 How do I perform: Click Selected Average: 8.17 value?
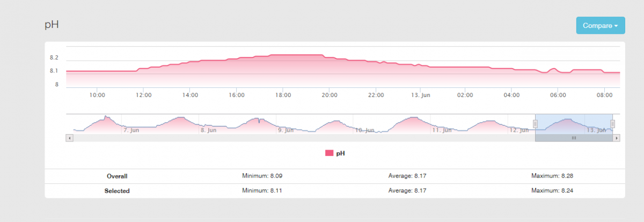click(407, 190)
